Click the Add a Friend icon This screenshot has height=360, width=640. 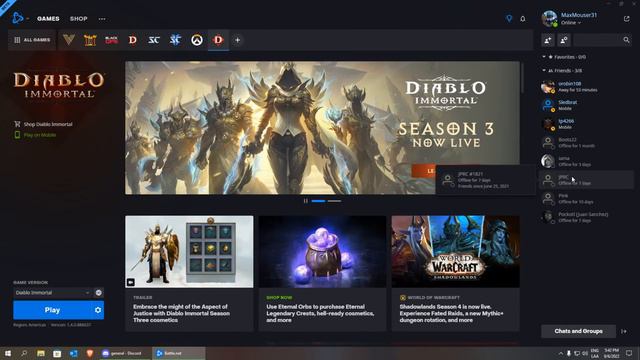[x=548, y=40]
